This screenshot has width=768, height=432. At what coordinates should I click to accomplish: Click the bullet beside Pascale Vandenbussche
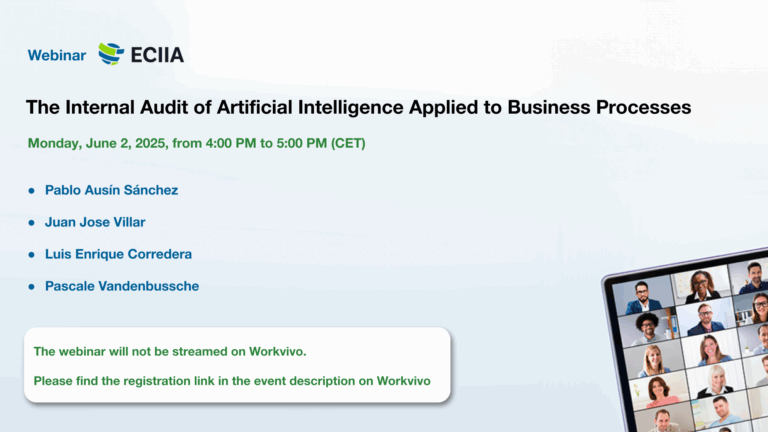click(31, 287)
